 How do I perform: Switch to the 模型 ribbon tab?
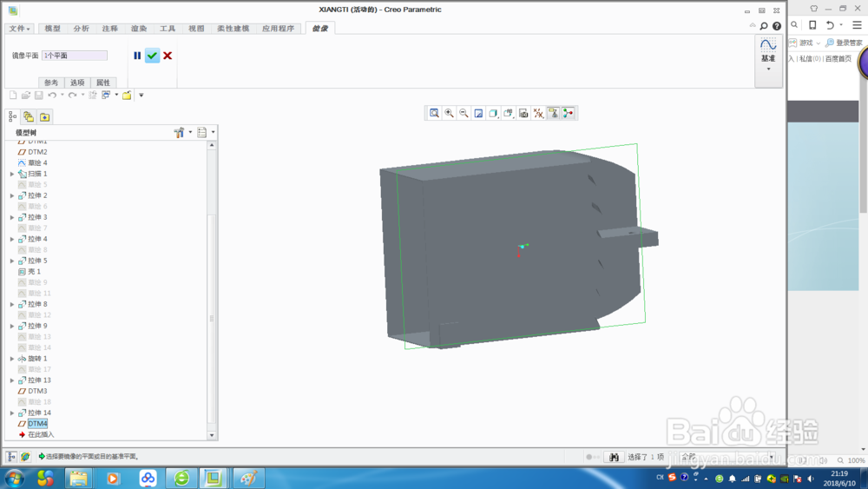[x=53, y=29]
